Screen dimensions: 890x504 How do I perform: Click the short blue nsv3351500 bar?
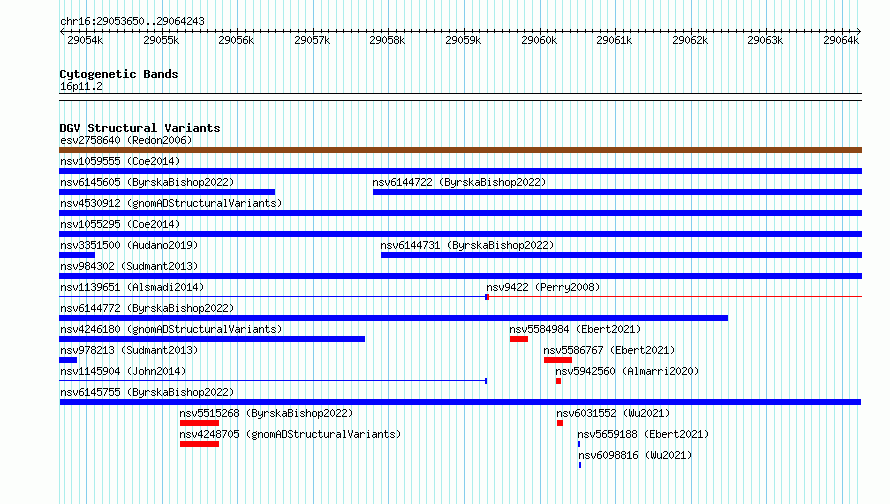click(77, 255)
